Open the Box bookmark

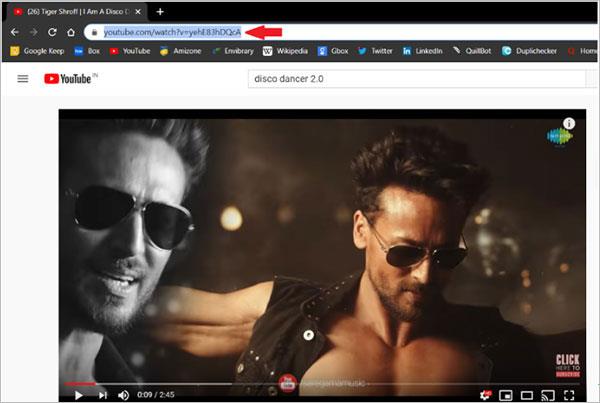pyautogui.click(x=87, y=51)
